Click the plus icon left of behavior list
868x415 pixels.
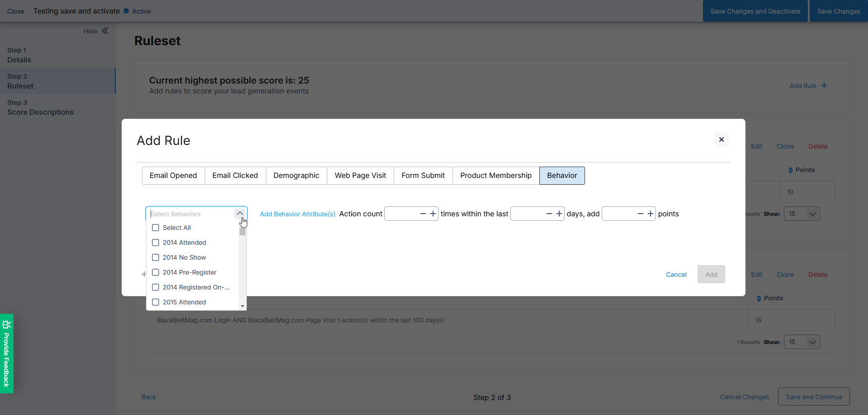[144, 274]
